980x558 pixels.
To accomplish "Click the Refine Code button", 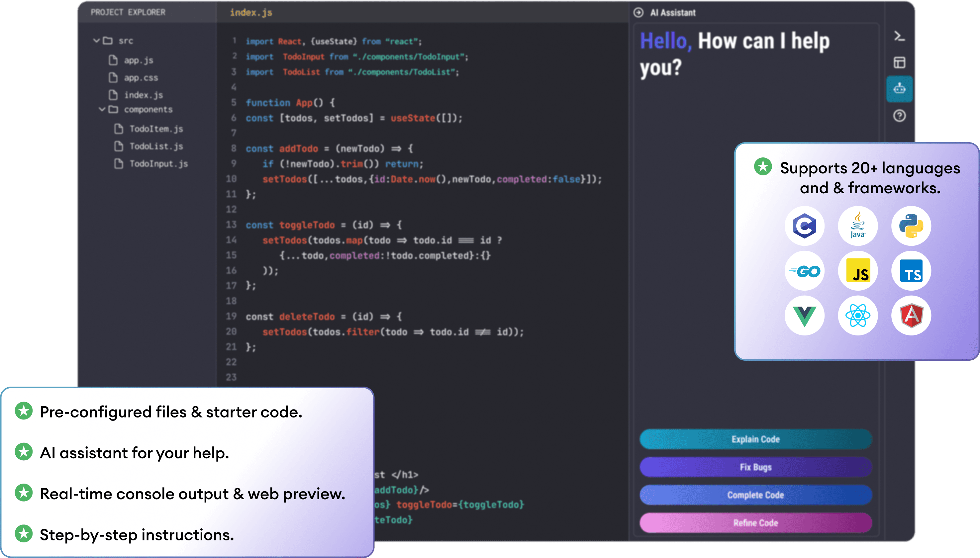I will (755, 523).
